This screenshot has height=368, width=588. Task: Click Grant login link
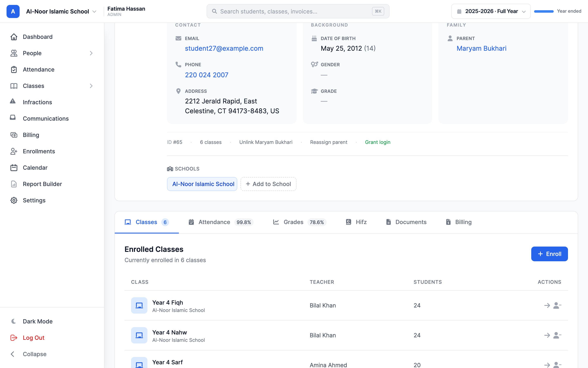[378, 142]
